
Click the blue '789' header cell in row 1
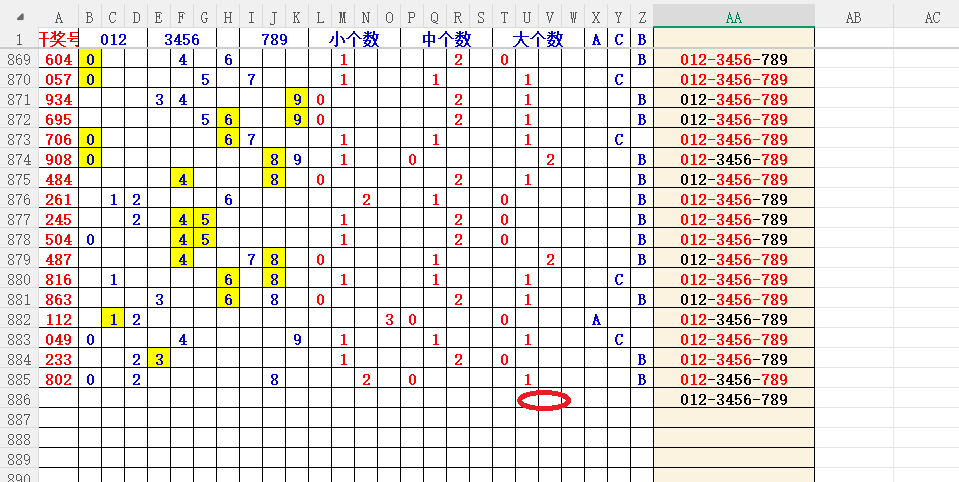(x=274, y=40)
